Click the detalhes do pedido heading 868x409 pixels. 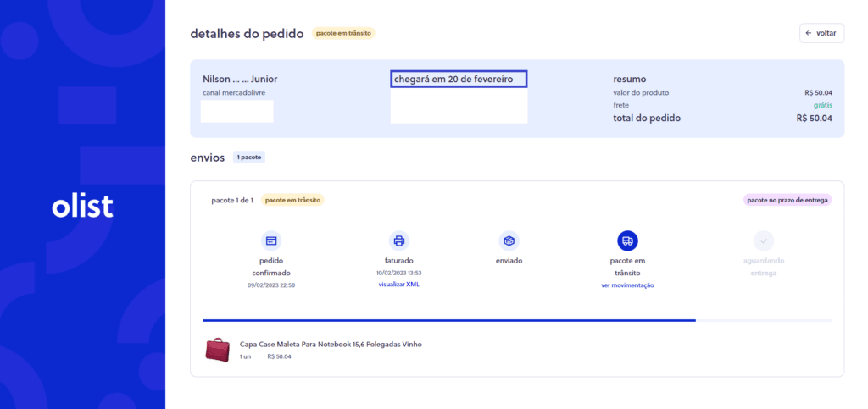(247, 34)
